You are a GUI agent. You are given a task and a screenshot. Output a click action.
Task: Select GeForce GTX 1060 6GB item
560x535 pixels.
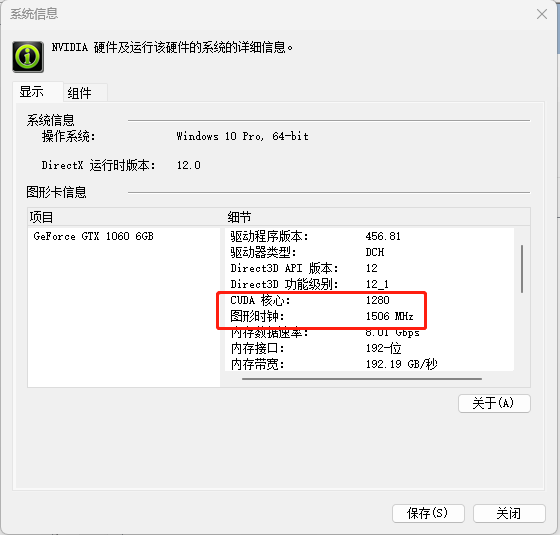tap(94, 236)
